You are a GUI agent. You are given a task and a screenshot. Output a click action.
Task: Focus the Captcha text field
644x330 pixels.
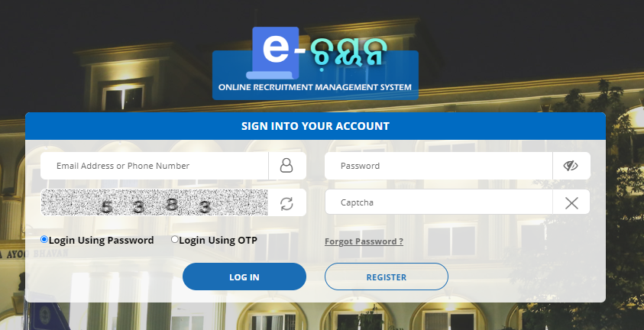click(x=439, y=202)
